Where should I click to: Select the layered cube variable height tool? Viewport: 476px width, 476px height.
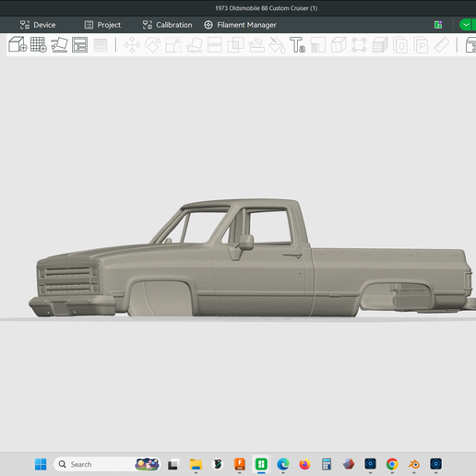pos(380,45)
